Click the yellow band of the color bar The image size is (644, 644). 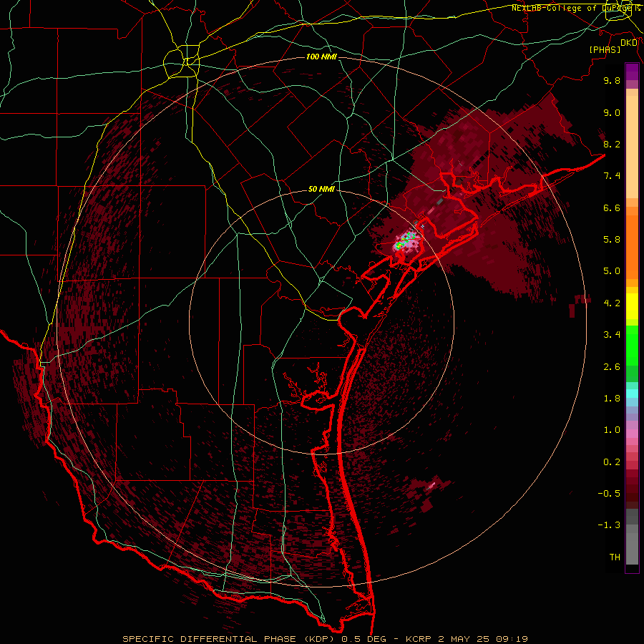632,306
